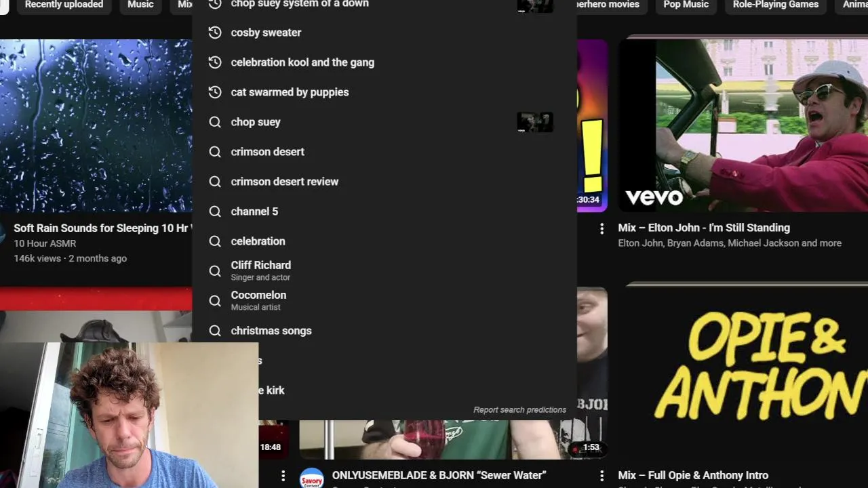Open the Soft Rain Sounds video thumbnail
The image size is (868, 488).
[x=96, y=125]
